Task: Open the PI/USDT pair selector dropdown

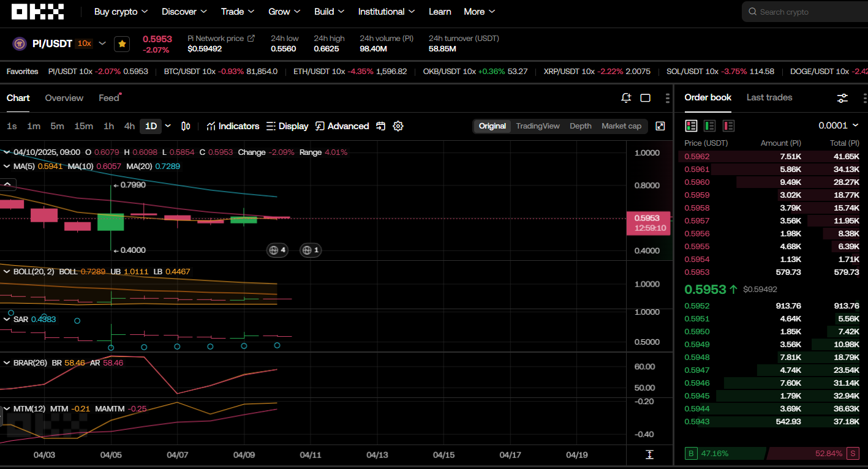Action: (102, 43)
